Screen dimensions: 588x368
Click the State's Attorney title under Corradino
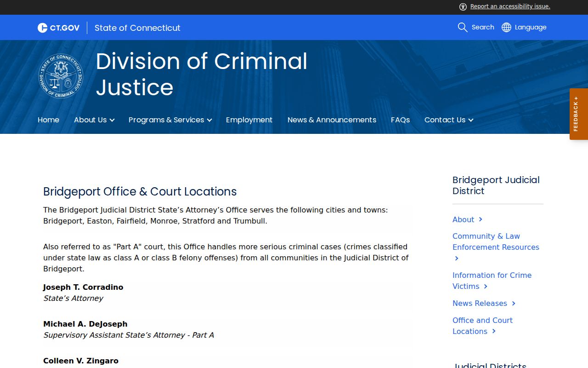[73, 298]
